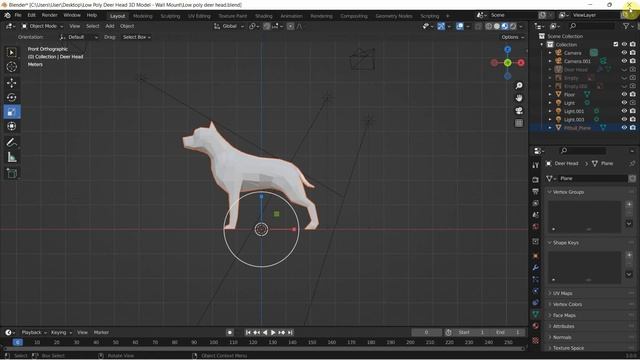Play the animation in the timeline

pos(273,333)
